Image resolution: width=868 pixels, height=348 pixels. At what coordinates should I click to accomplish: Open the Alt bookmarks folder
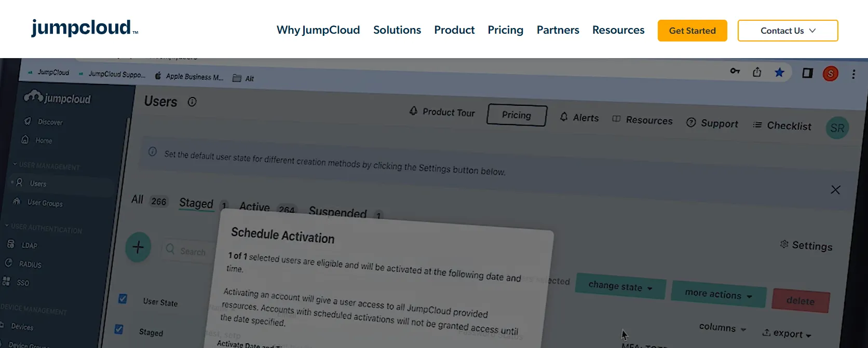pyautogui.click(x=243, y=78)
